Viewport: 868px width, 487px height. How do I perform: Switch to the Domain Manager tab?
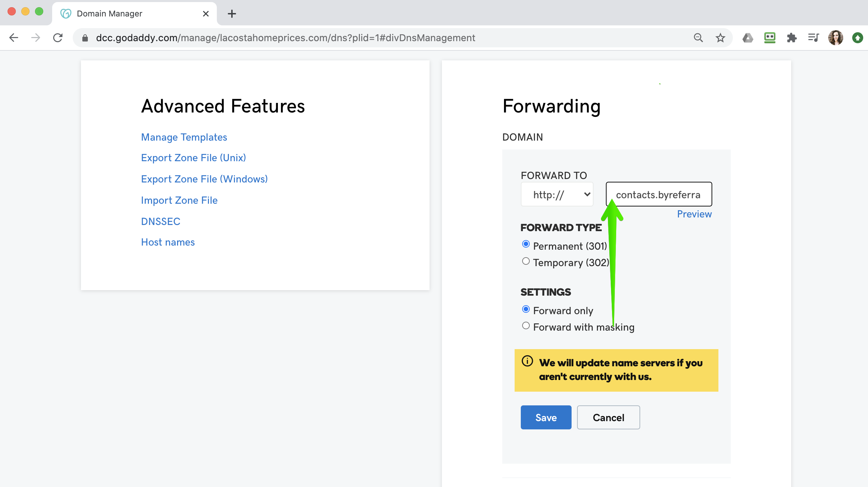click(134, 14)
